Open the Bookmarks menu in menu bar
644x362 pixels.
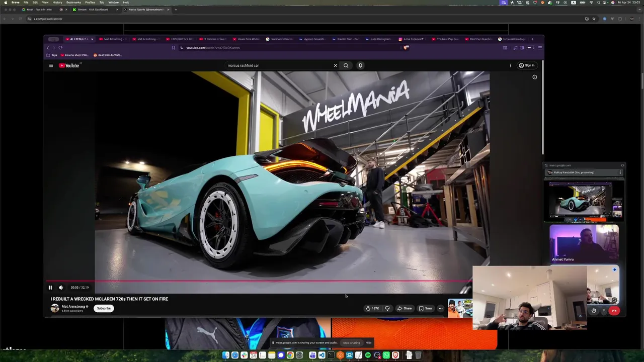click(x=73, y=3)
